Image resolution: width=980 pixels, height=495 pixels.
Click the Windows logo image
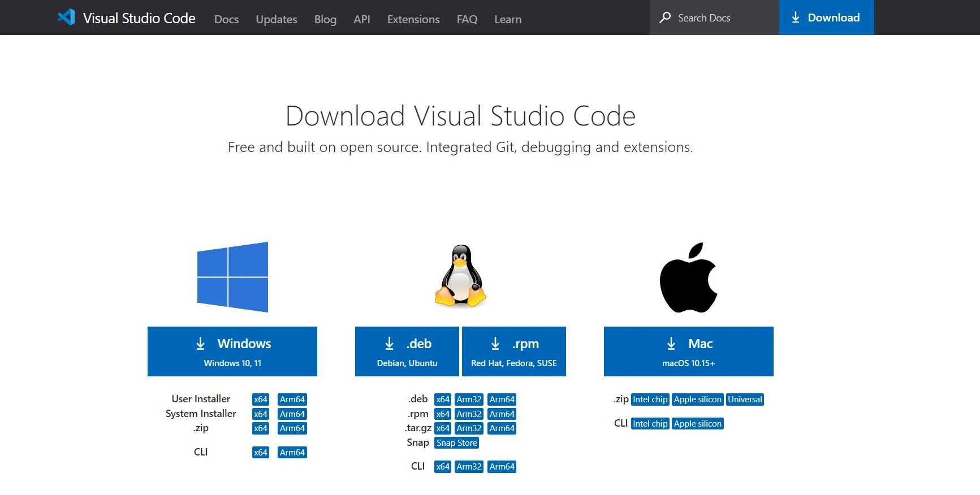coord(232,277)
